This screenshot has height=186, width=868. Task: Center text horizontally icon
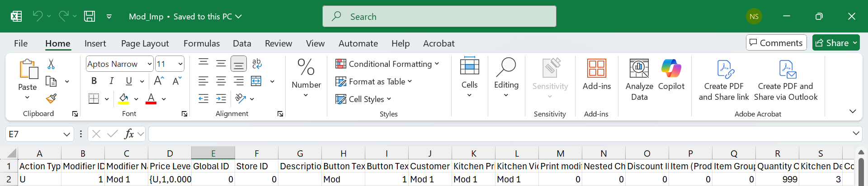coord(221,81)
